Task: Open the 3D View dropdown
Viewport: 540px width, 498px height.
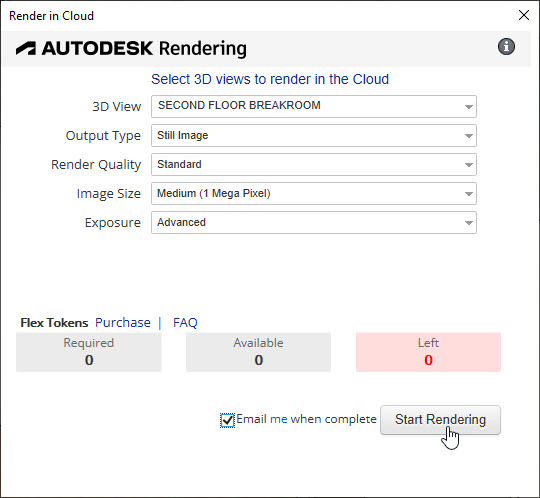Action: pos(314,106)
